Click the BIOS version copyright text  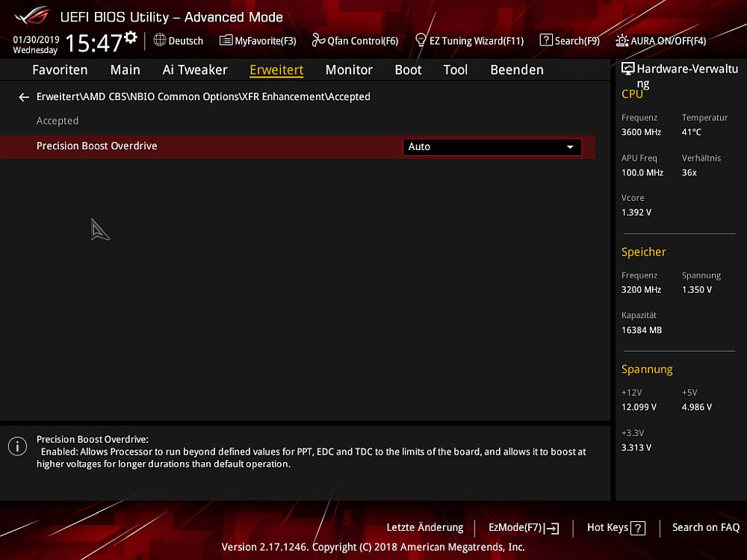[x=373, y=547]
